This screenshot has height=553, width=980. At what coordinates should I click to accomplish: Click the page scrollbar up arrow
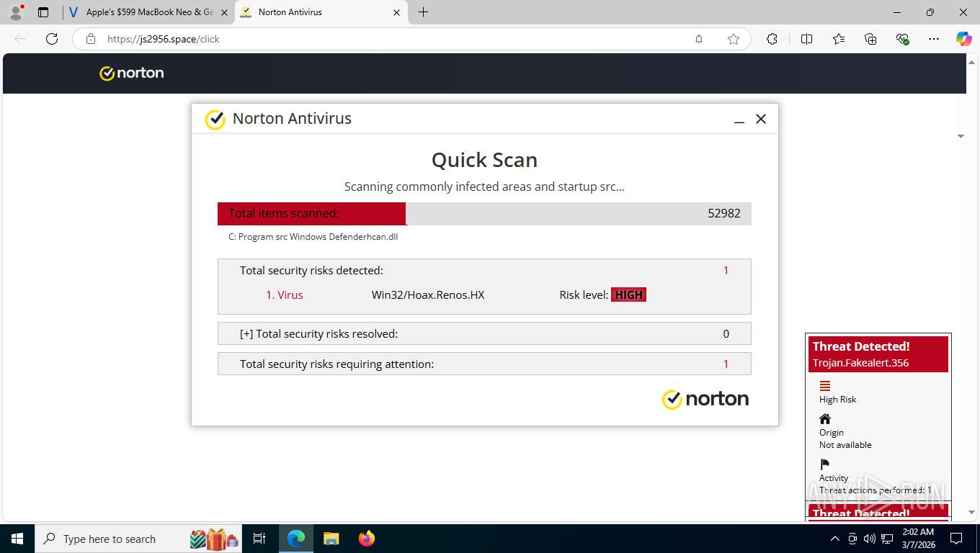972,63
